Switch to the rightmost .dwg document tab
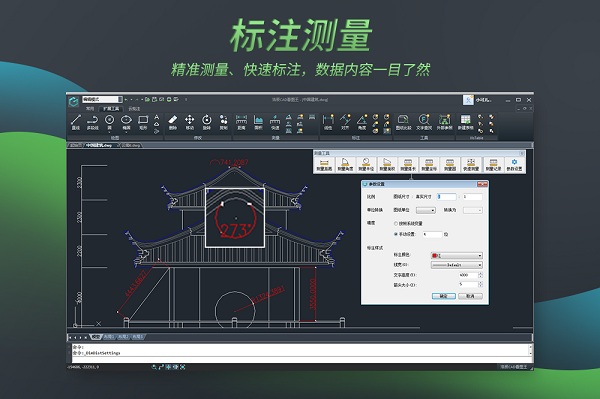 point(131,145)
